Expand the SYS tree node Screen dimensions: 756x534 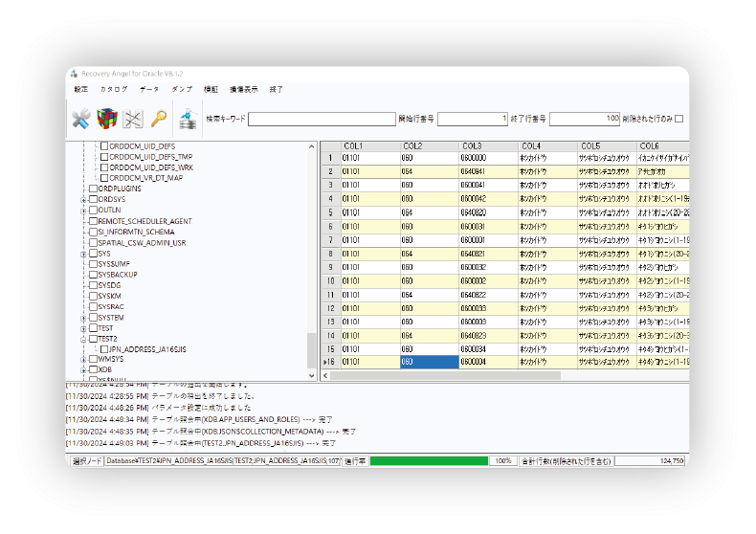coord(83,254)
